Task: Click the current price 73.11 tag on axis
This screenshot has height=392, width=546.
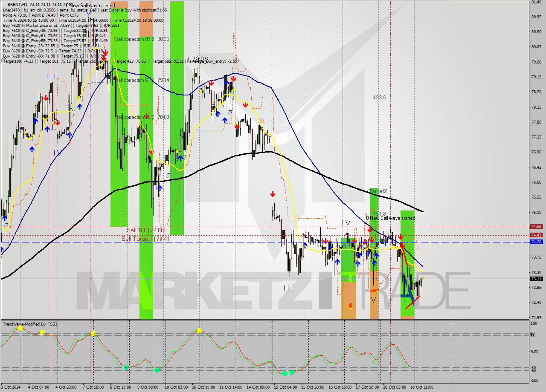Action: 536,279
